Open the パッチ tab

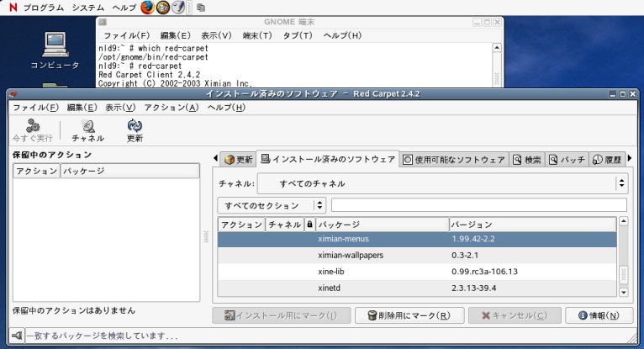tap(567, 159)
